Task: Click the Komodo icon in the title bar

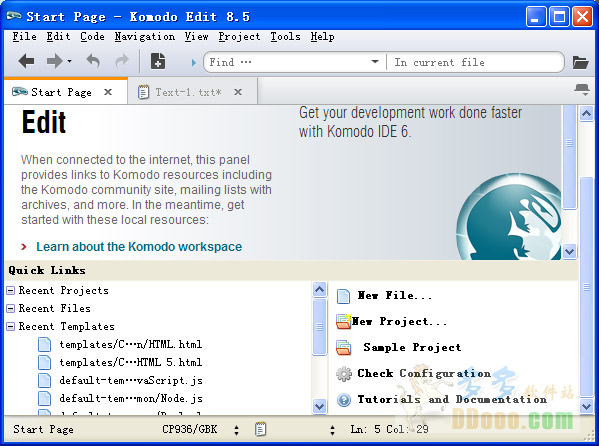Action: (x=14, y=16)
